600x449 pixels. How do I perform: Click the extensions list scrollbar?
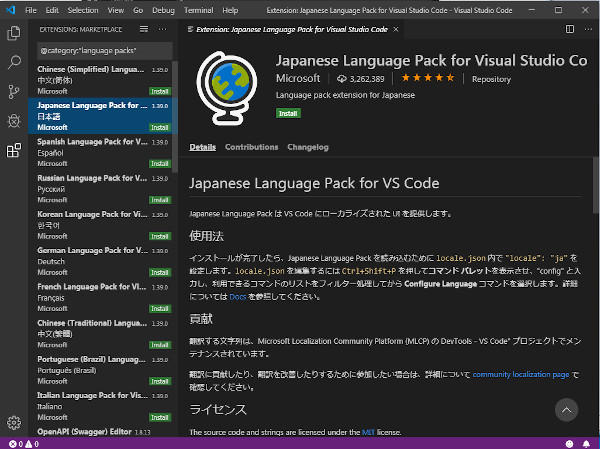175,117
